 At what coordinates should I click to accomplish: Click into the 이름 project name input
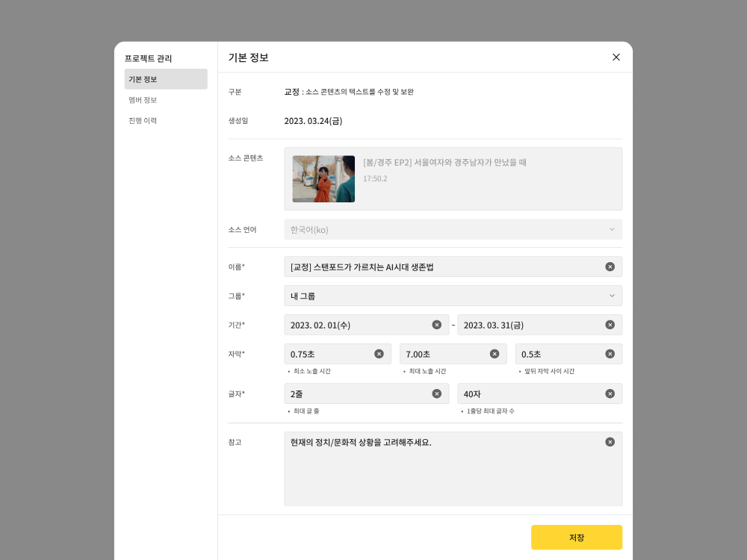tap(441, 267)
